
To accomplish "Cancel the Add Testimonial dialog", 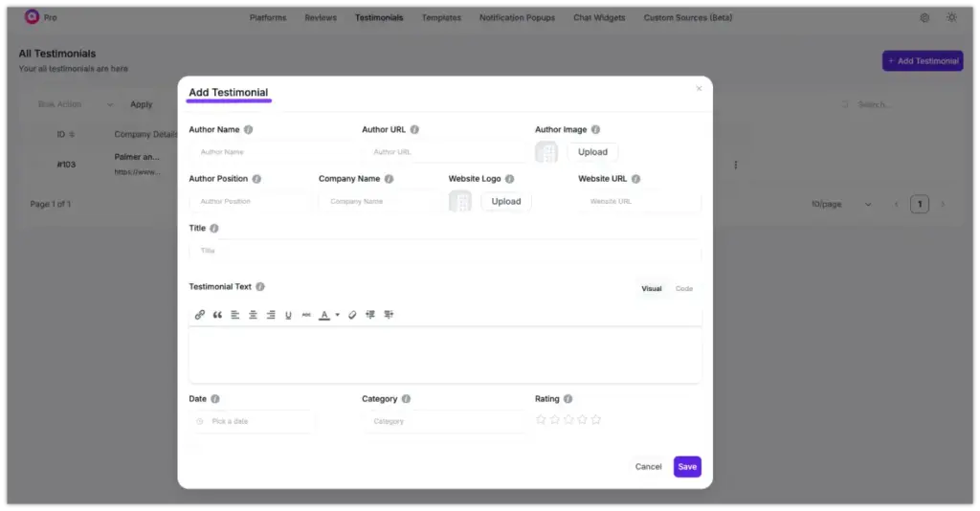I will 648,467.
